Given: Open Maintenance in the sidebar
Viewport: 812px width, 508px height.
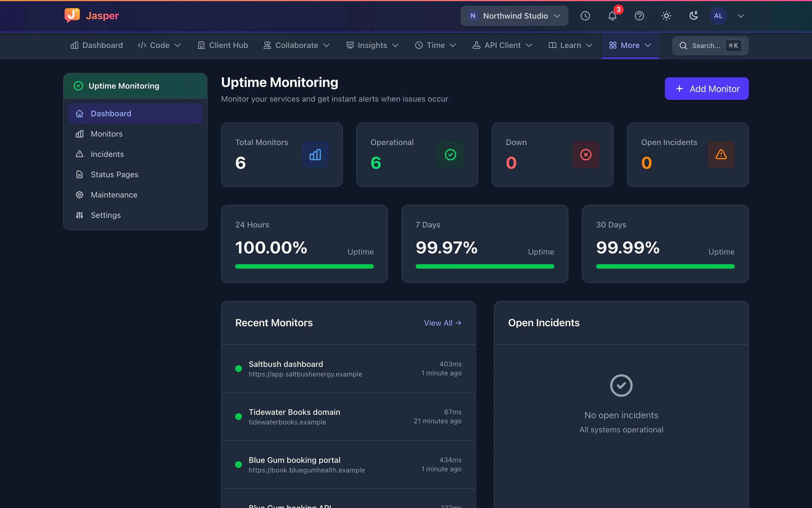Looking at the screenshot, I should [x=135, y=195].
